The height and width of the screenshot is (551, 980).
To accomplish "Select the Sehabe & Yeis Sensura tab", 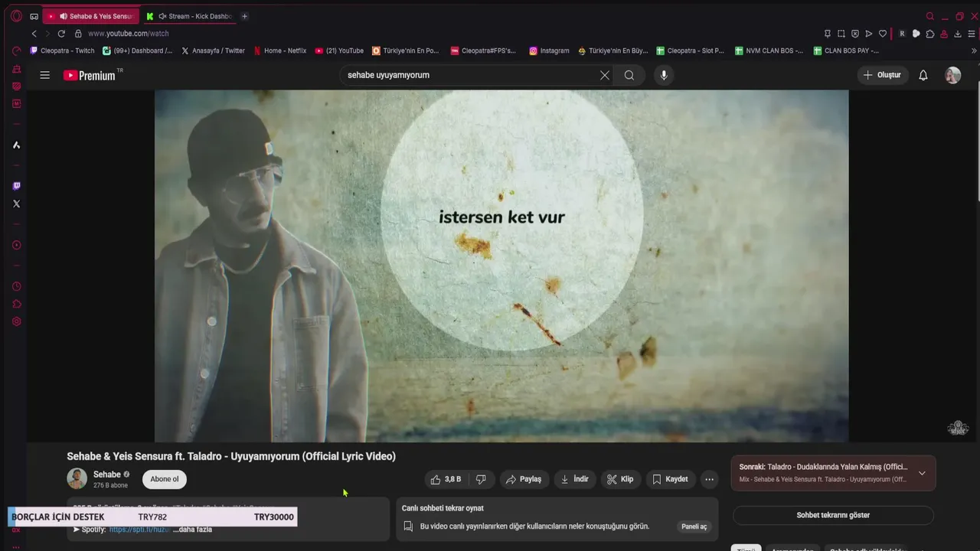I will [90, 16].
